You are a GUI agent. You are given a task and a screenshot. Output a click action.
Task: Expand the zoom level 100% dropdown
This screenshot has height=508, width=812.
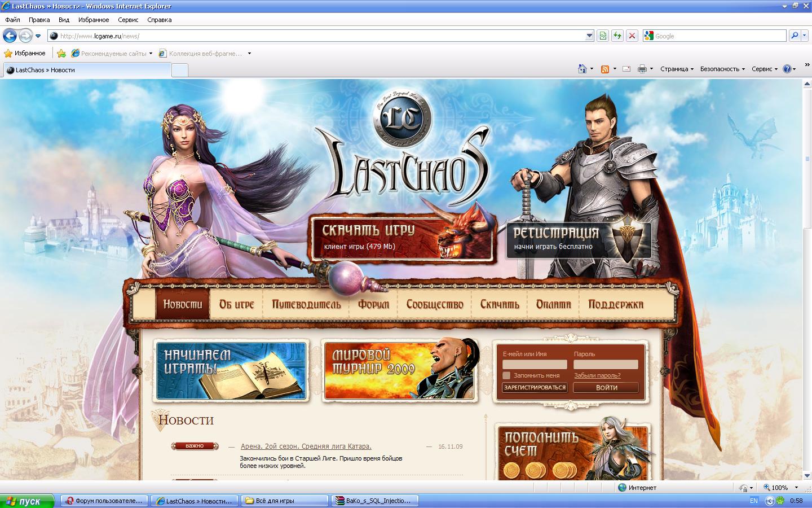pos(796,488)
